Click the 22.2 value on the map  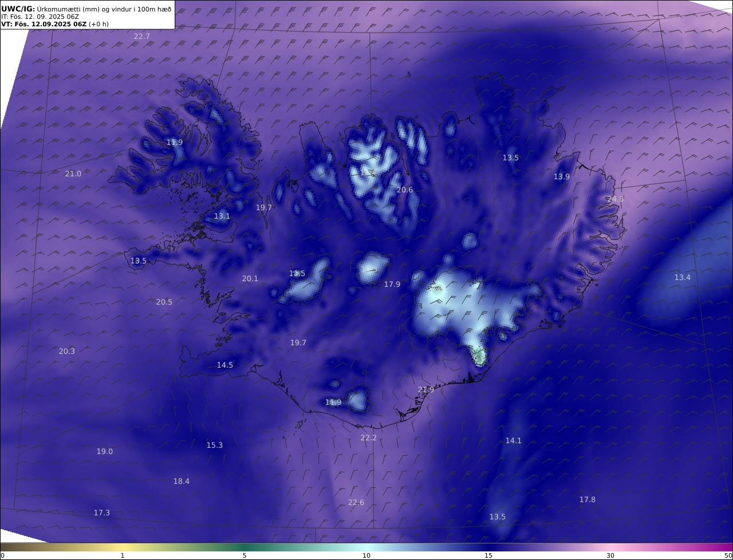[369, 437]
